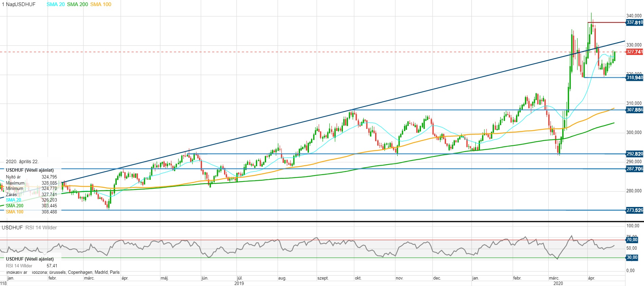Image resolution: width=644 pixels, height=286 pixels.
Task: Click the júl. label on time axis
Action: [x=240, y=278]
